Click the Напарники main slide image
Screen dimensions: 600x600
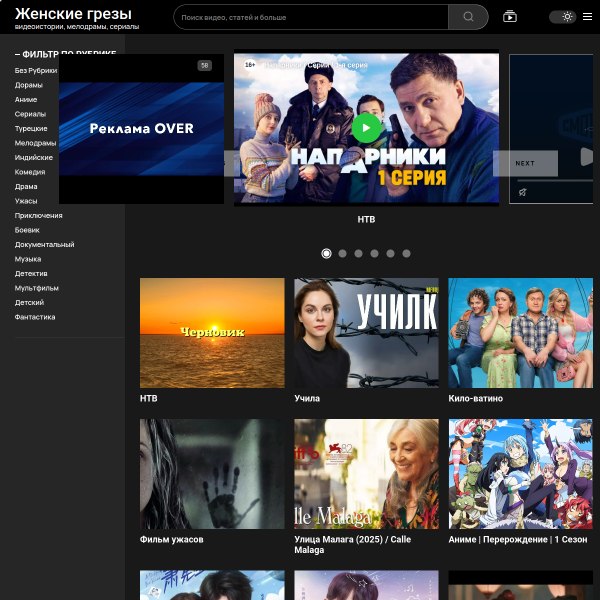click(366, 128)
